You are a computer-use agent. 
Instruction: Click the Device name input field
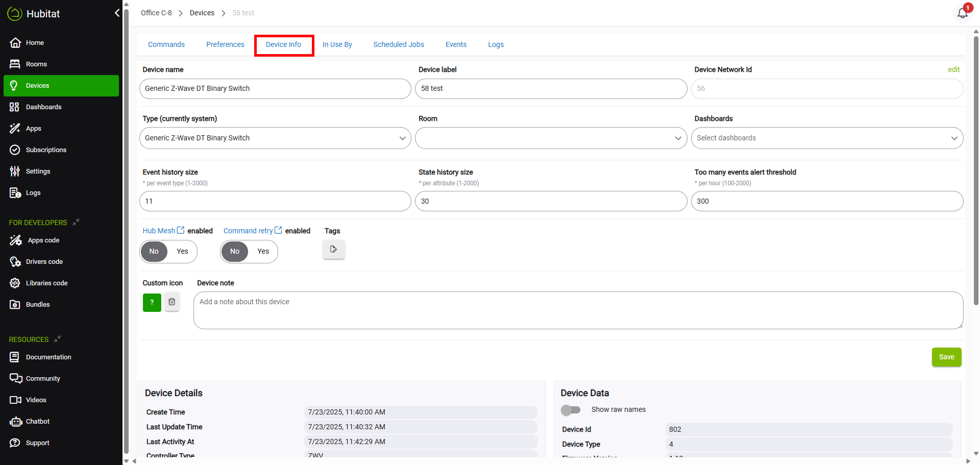pos(275,89)
